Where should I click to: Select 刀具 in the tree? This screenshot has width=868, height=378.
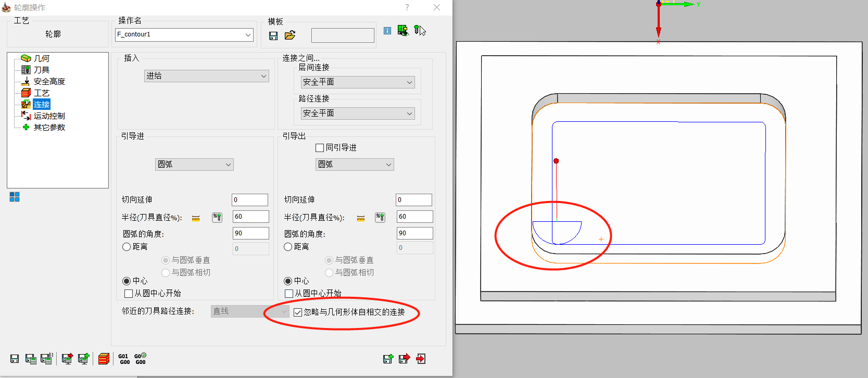tap(41, 70)
